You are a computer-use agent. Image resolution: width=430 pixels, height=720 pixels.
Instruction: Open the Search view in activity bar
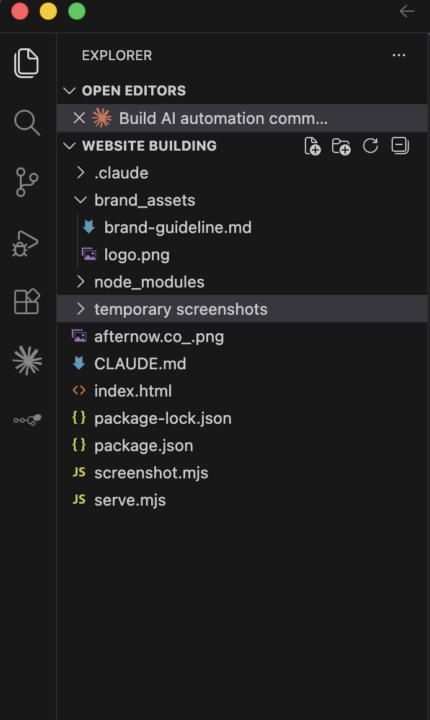(x=27, y=123)
